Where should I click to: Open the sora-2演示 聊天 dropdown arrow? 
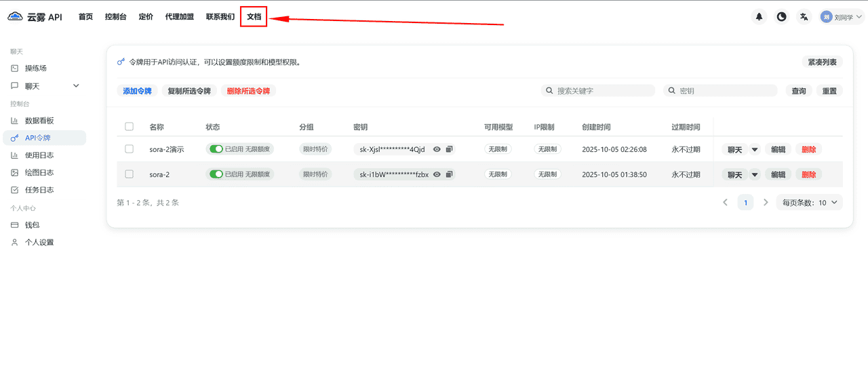click(755, 150)
